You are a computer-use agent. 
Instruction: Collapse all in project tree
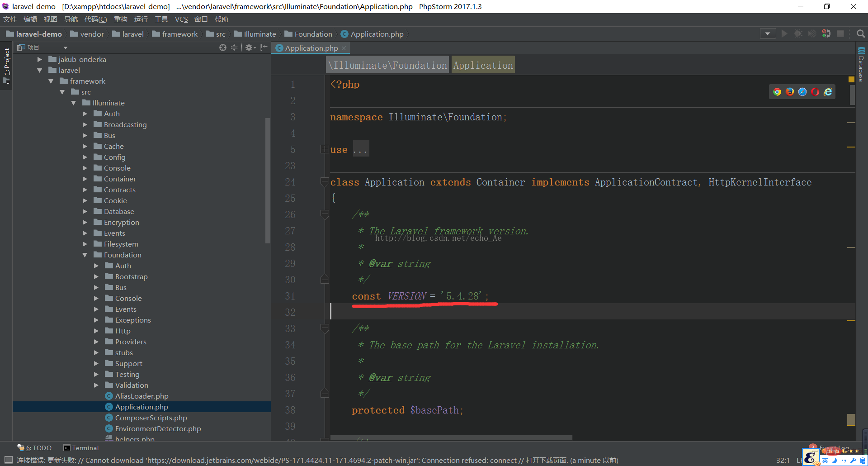[234, 48]
